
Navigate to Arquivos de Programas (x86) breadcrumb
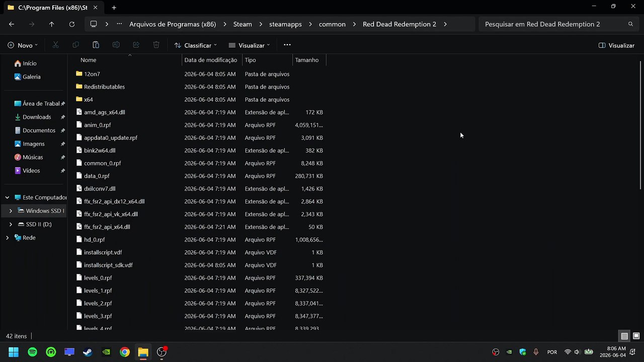[x=173, y=24]
